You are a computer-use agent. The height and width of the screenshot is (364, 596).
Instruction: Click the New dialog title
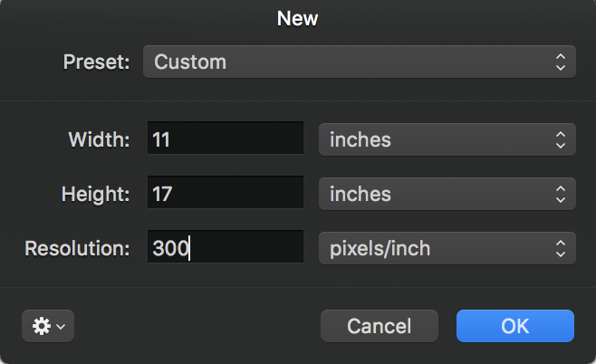[x=297, y=18]
